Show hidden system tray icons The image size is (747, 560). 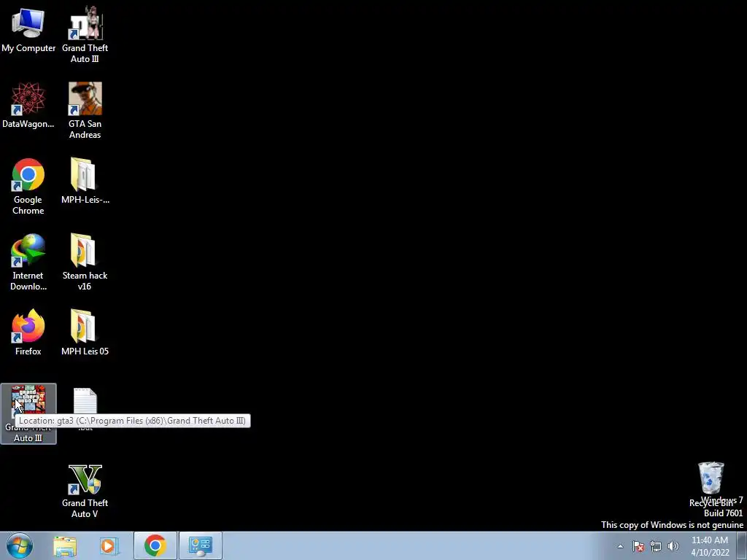pyautogui.click(x=620, y=546)
